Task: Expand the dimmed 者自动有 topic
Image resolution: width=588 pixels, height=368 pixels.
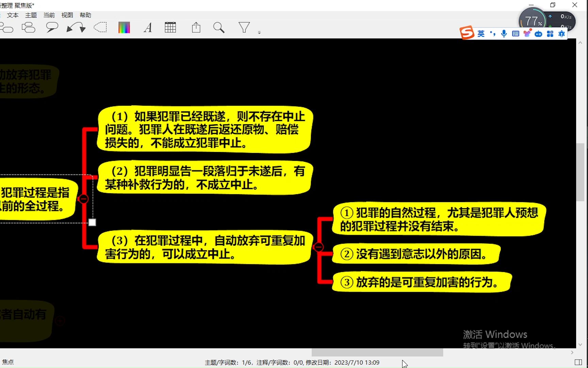Action: point(60,321)
